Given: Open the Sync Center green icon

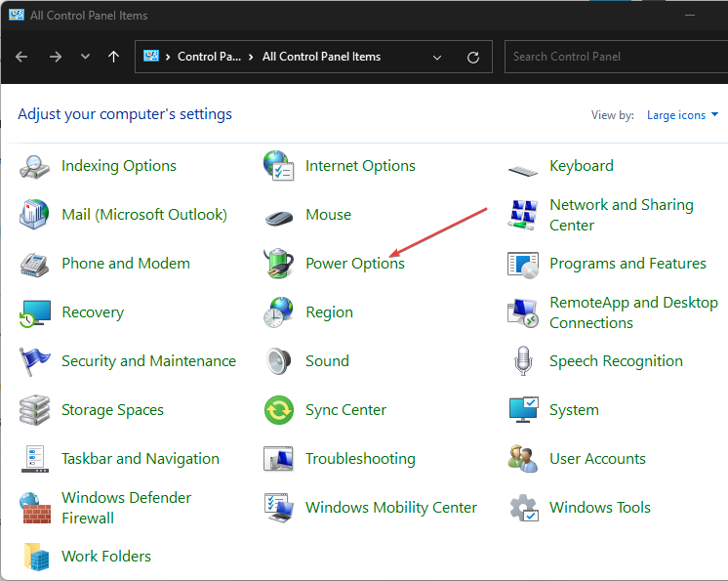Looking at the screenshot, I should coord(279,410).
